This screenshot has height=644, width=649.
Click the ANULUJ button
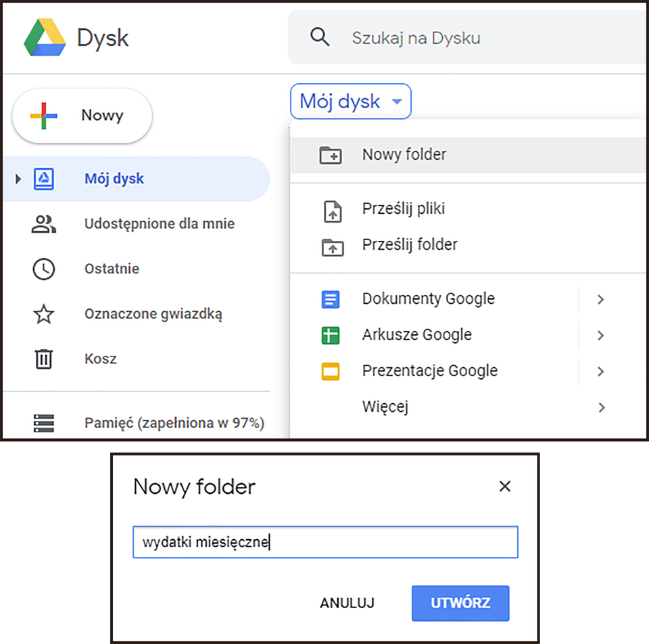(x=347, y=603)
